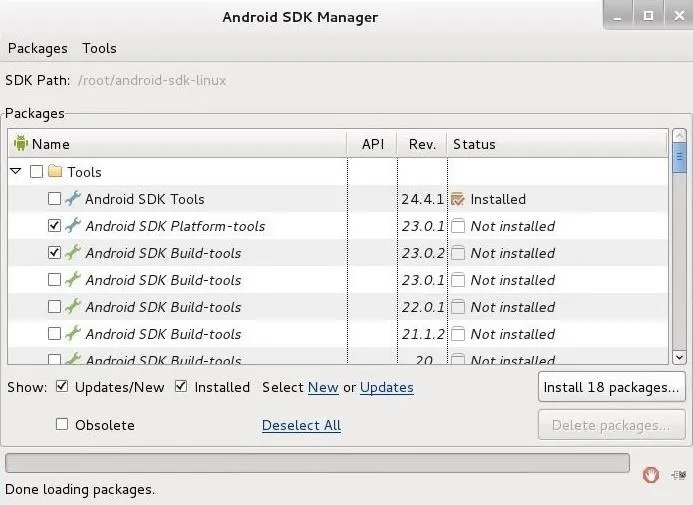
Task: Click Android robot icon in Name header
Action: tap(20, 143)
